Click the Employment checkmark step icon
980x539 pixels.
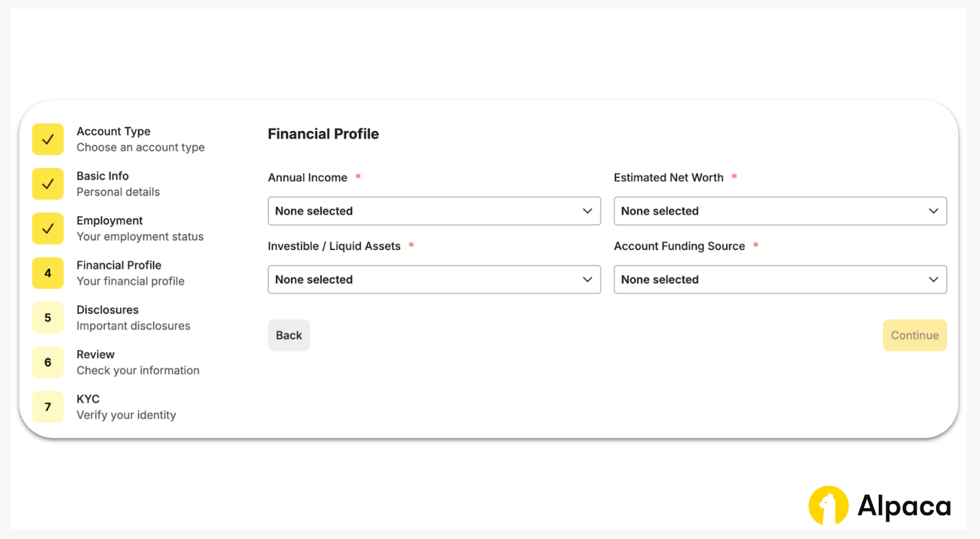(x=48, y=228)
